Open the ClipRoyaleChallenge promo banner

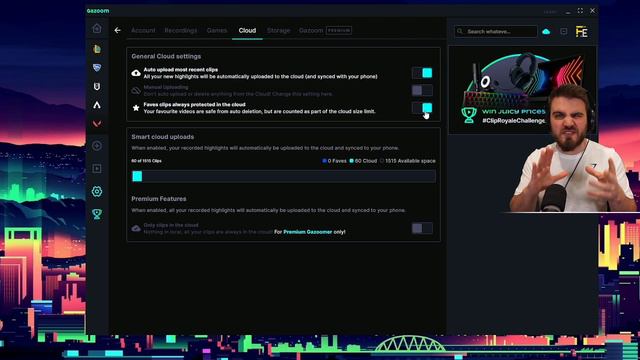[522, 90]
